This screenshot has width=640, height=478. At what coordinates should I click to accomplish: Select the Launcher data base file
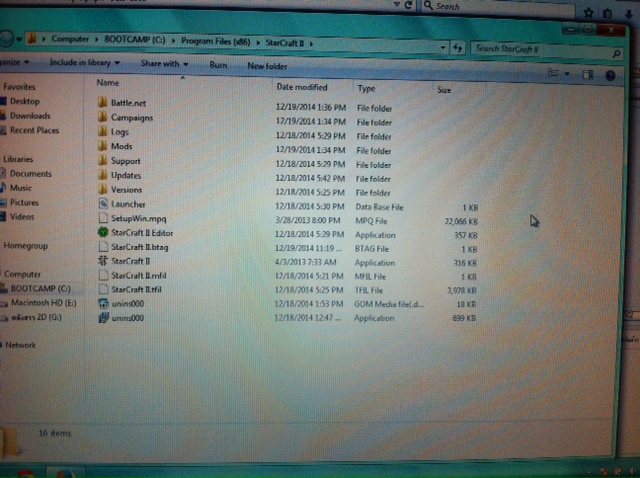coord(128,204)
